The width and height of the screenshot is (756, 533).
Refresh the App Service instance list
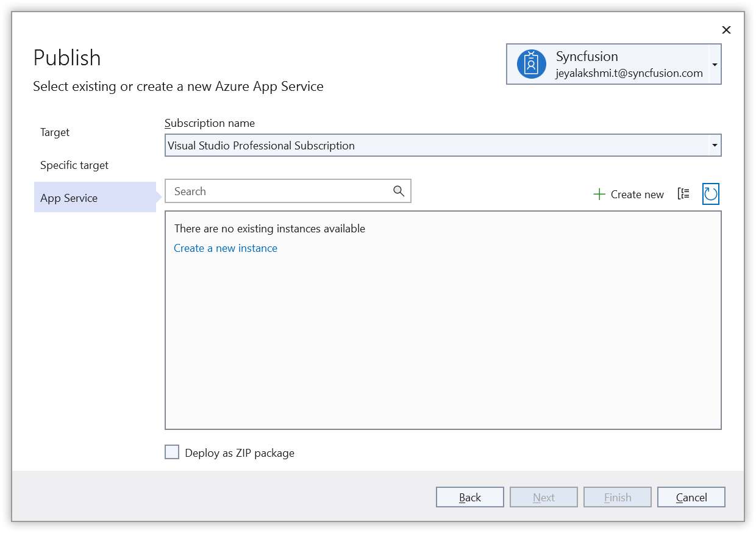pos(710,193)
